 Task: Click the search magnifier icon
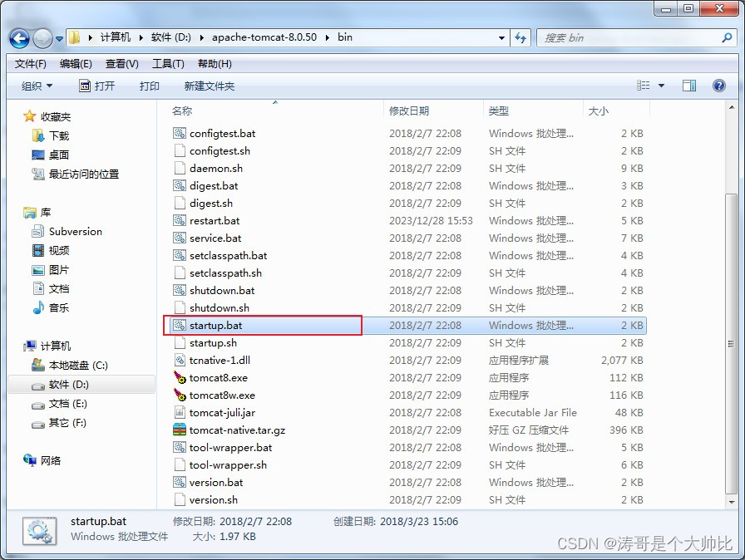pyautogui.click(x=727, y=38)
